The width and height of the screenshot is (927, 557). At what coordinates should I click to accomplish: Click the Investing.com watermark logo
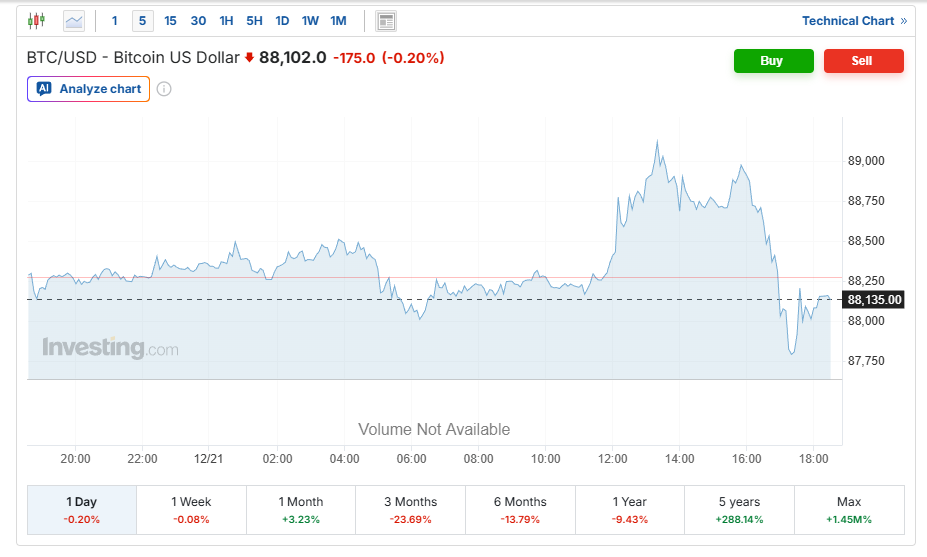point(110,348)
